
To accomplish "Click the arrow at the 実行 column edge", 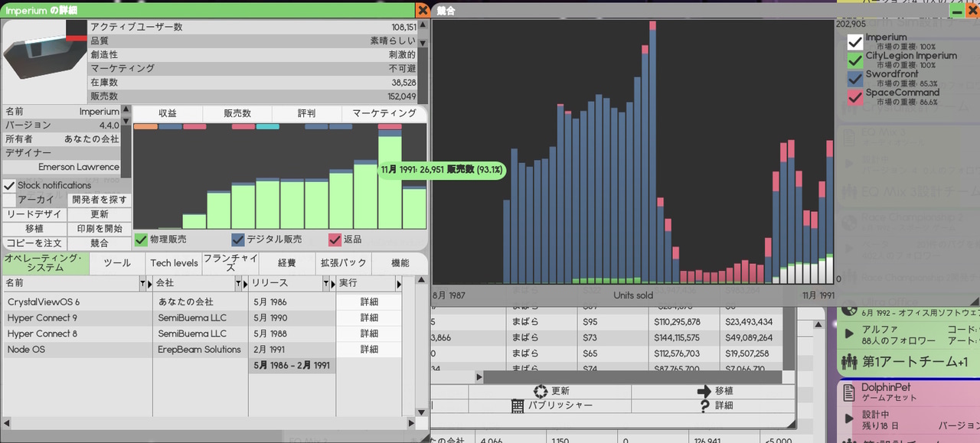I will coord(398,284).
